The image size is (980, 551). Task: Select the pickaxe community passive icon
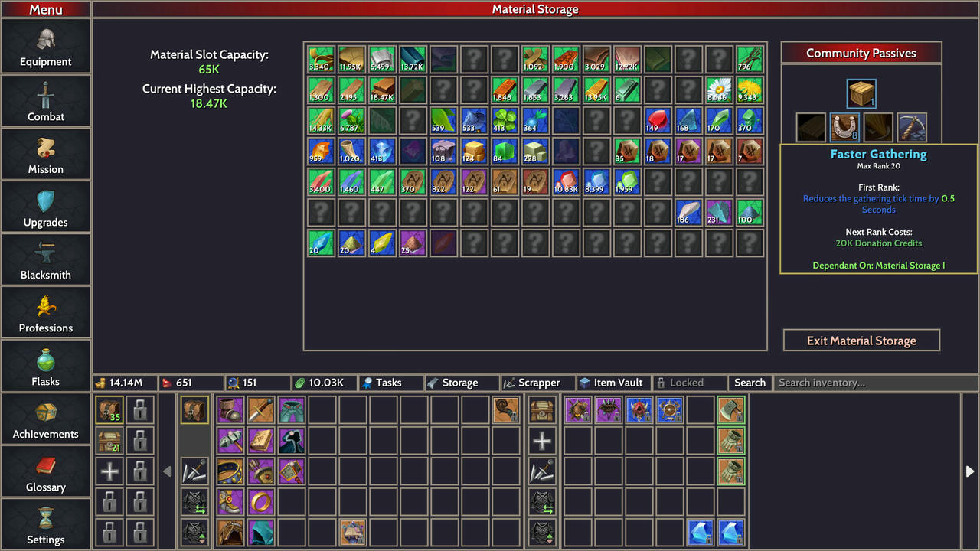pos(912,128)
